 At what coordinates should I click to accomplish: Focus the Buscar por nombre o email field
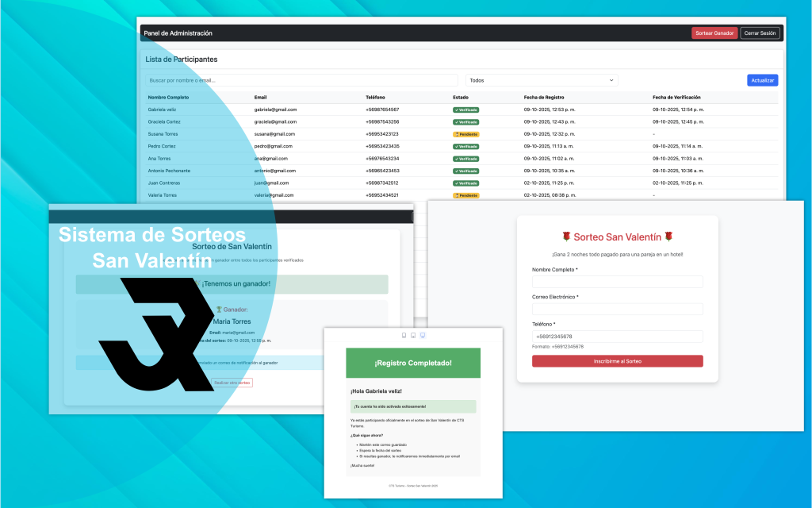pyautogui.click(x=301, y=80)
